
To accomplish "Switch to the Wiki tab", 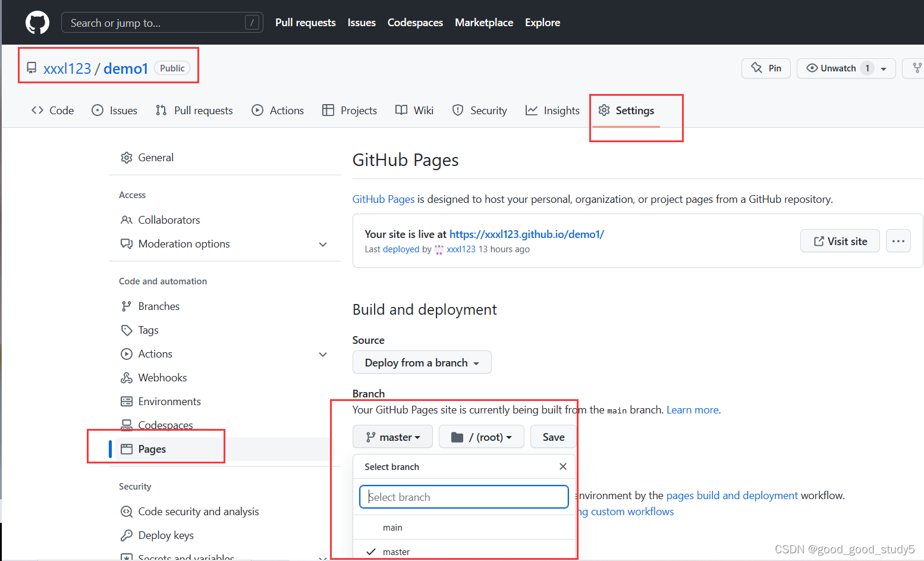I will (x=414, y=111).
